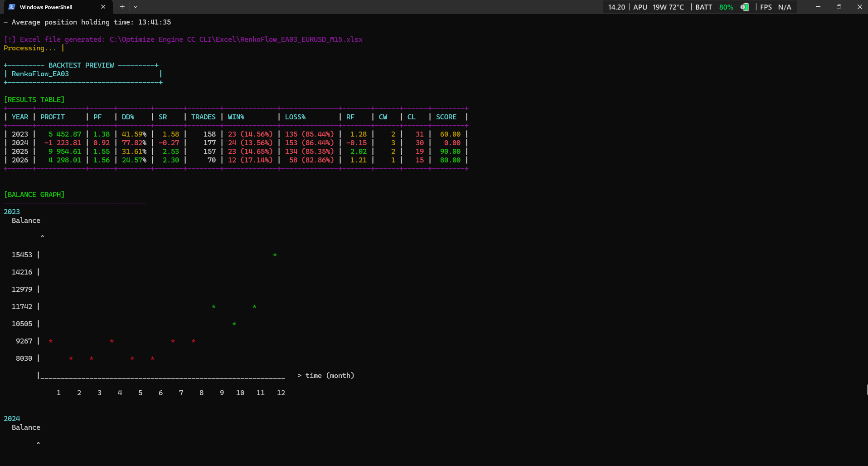Click the 153 (86.44%) loss cell
The width and height of the screenshot is (868, 466).
tap(310, 143)
